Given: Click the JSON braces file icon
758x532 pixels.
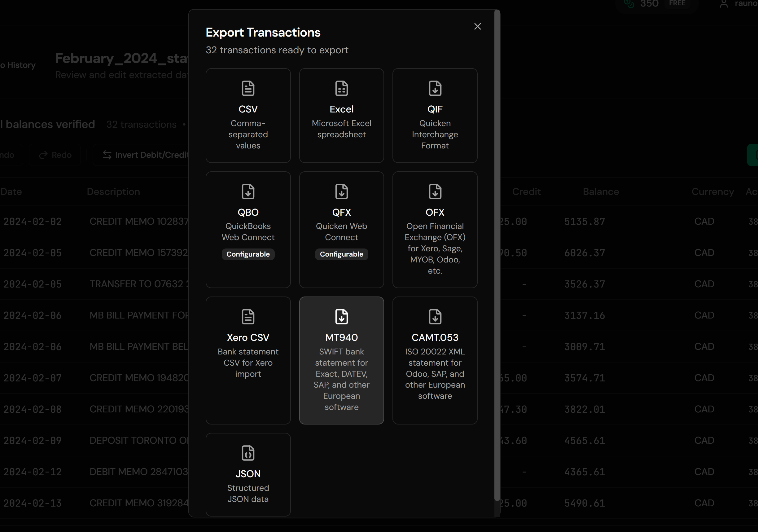Looking at the screenshot, I should 248,453.
